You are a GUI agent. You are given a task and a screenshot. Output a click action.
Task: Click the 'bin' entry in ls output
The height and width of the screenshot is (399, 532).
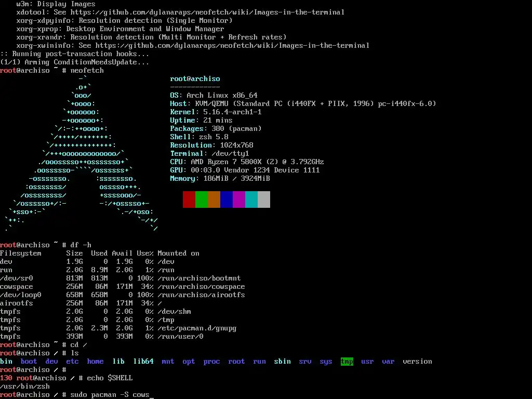tap(6, 362)
